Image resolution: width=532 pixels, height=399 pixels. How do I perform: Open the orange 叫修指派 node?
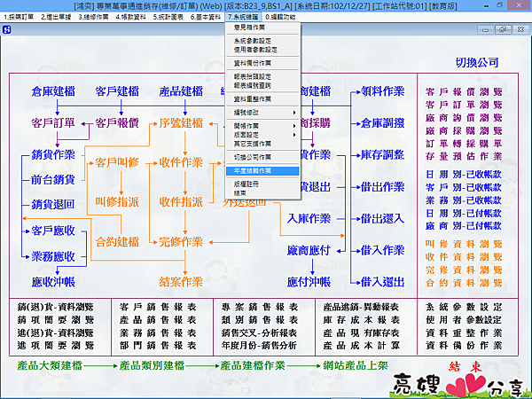[x=117, y=202]
